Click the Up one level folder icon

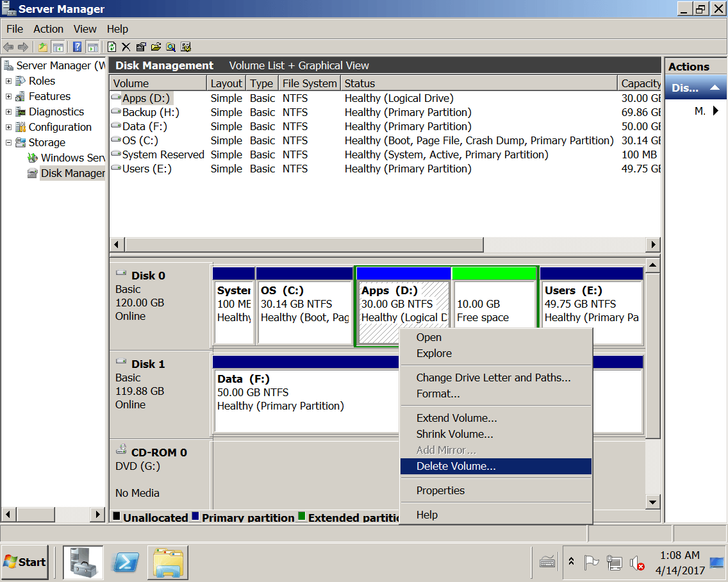pyautogui.click(x=43, y=47)
